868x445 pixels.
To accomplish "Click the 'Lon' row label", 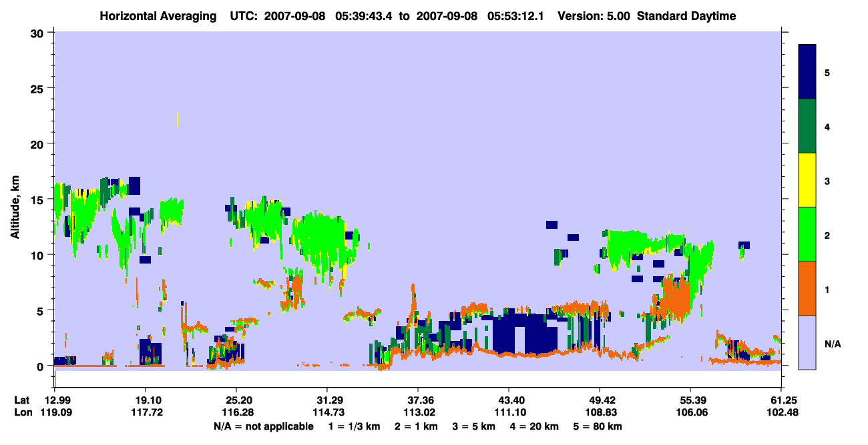I will point(22,412).
